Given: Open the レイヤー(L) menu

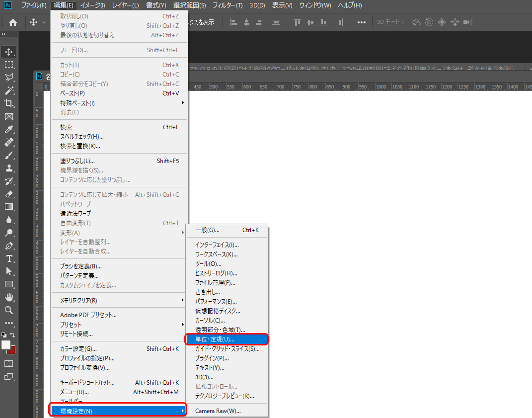Looking at the screenshot, I should (125, 5).
